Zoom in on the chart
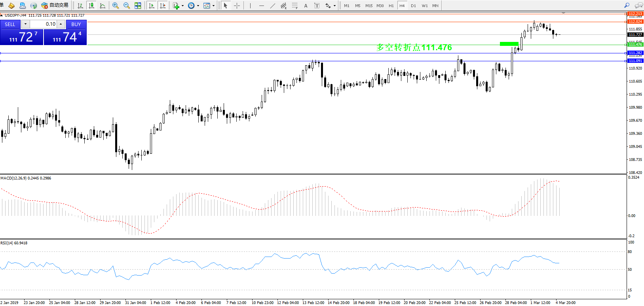The height and width of the screenshot is (306, 644). click(116, 6)
